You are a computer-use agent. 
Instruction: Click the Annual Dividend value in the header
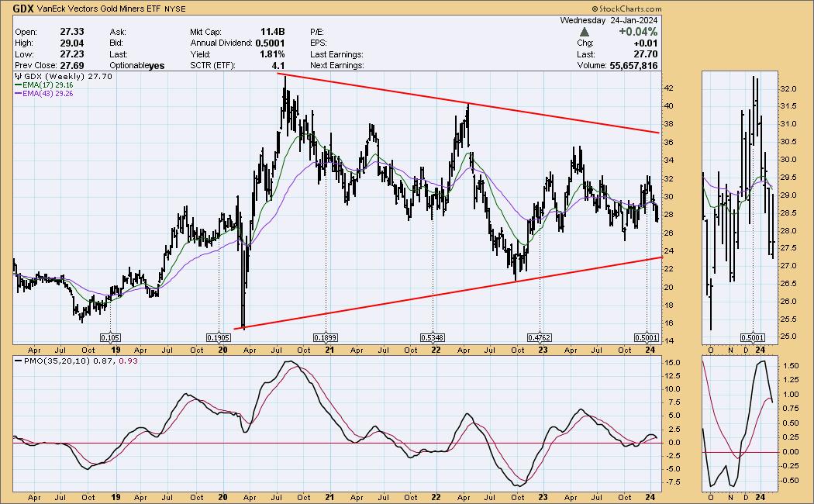(270, 43)
